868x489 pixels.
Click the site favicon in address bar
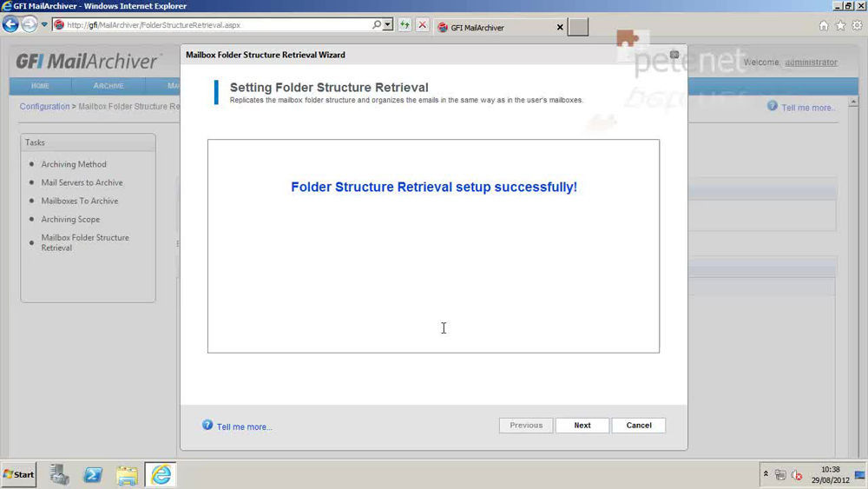59,25
